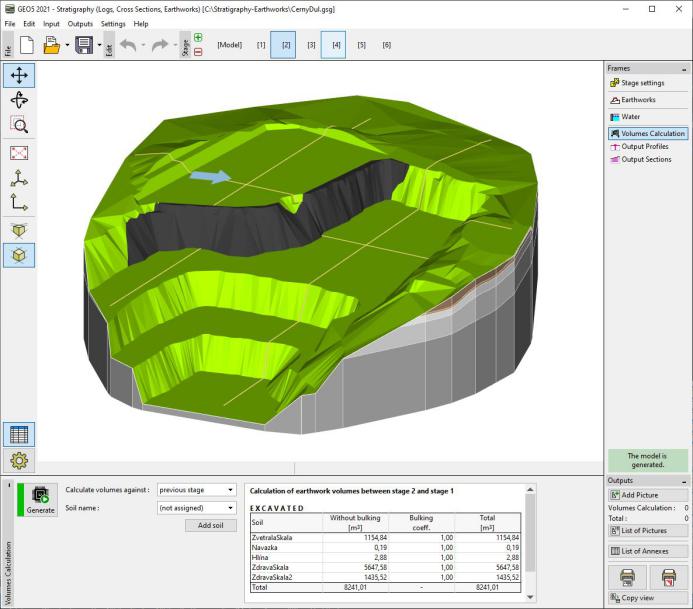This screenshot has width=693, height=609.
Task: Select the rotate view tool
Action: point(19,100)
